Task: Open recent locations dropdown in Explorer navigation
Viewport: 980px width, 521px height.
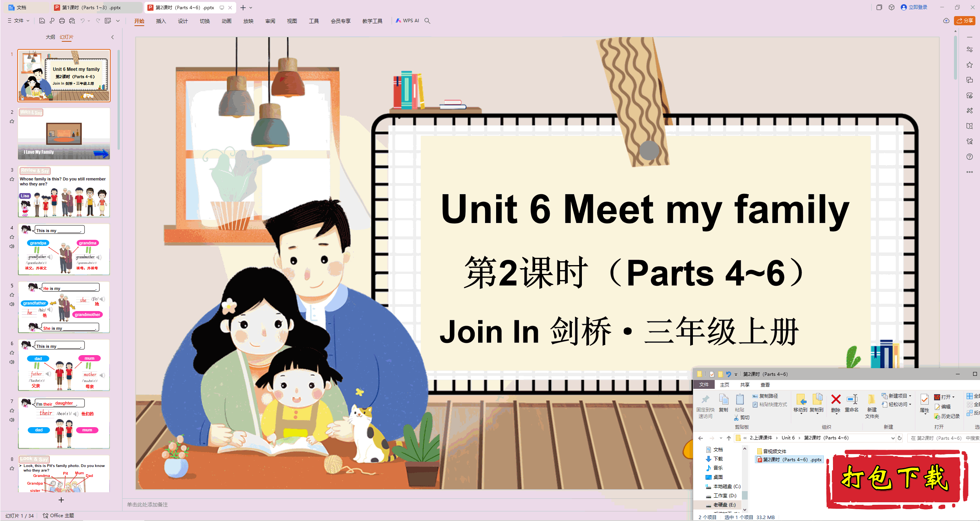Action: (721, 438)
